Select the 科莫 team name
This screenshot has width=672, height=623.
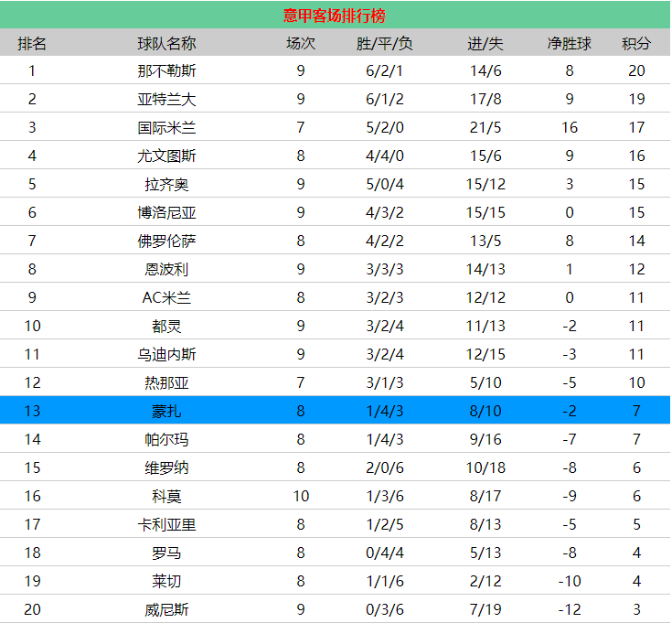pos(166,496)
